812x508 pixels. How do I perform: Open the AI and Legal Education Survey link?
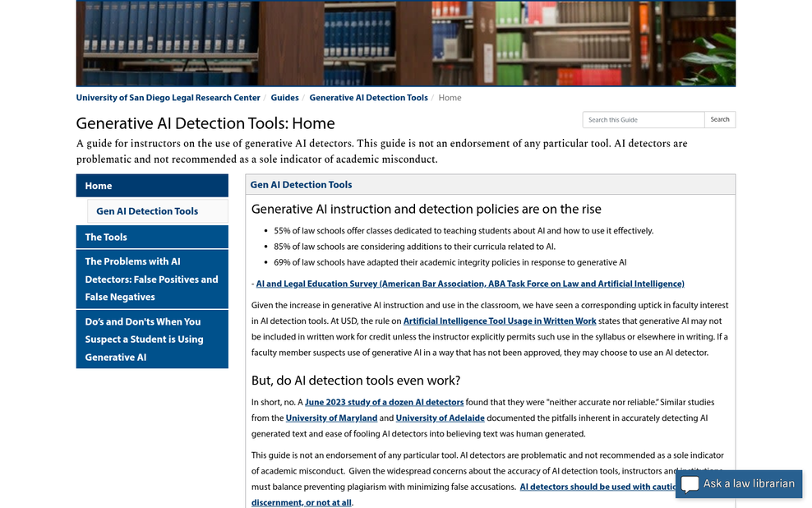470,284
